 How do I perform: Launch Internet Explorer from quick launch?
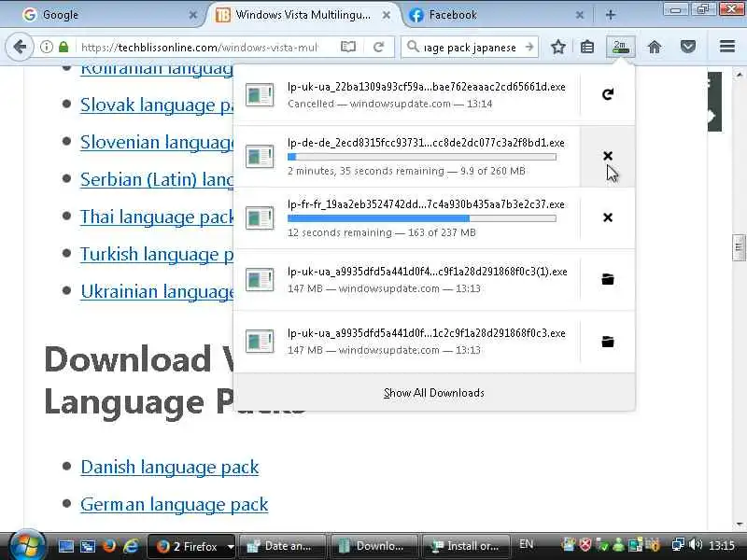(131, 546)
